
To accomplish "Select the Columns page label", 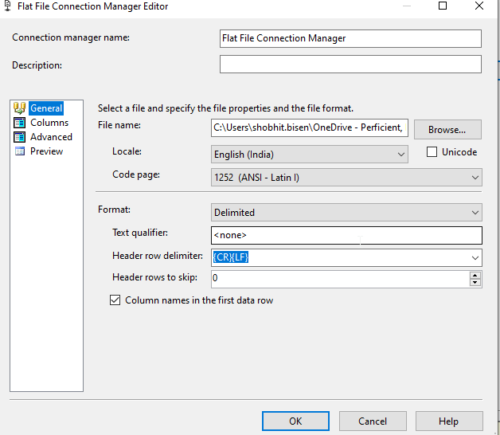I will coord(49,123).
